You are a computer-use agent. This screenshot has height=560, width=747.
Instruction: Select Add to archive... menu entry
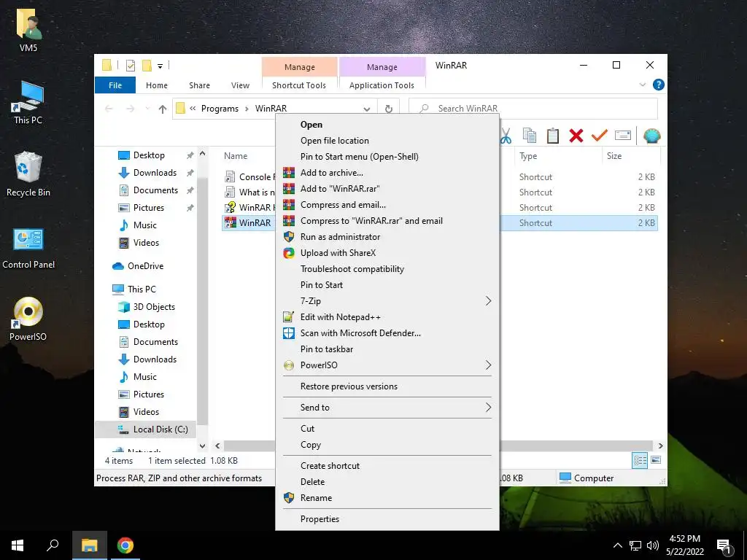[387, 173]
